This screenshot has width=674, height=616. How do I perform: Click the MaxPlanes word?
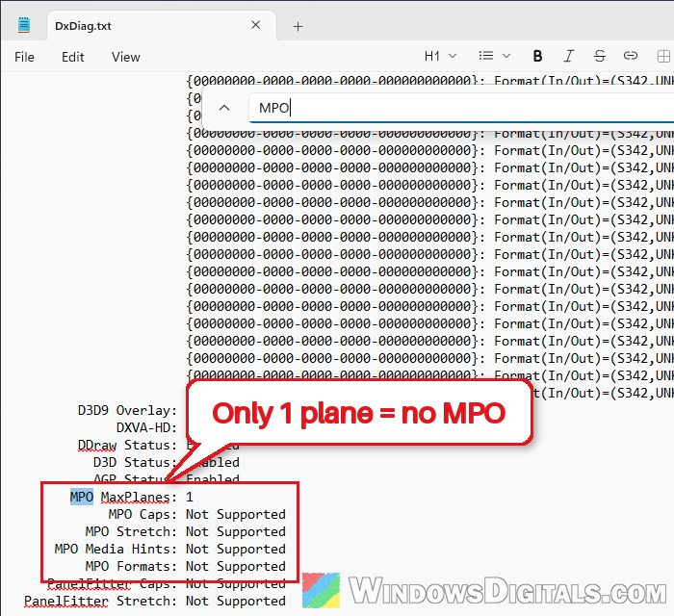[136, 497]
